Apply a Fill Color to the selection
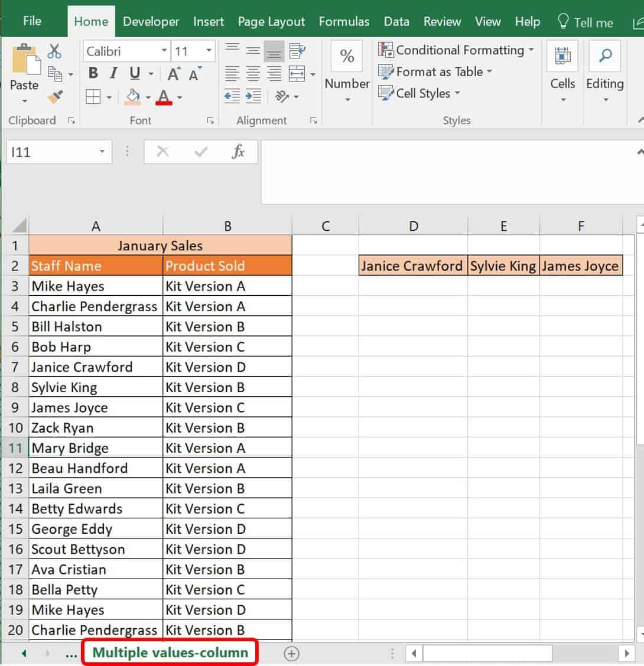 pyautogui.click(x=132, y=95)
